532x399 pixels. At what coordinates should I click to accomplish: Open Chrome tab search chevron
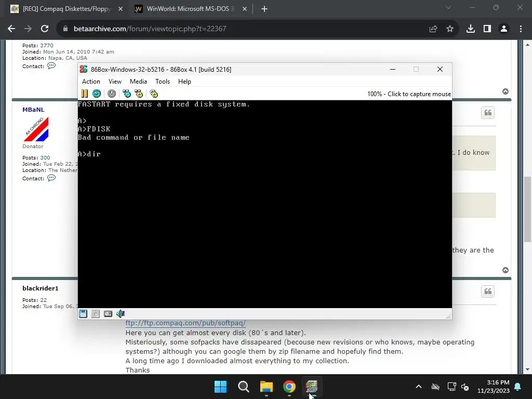point(448,7)
